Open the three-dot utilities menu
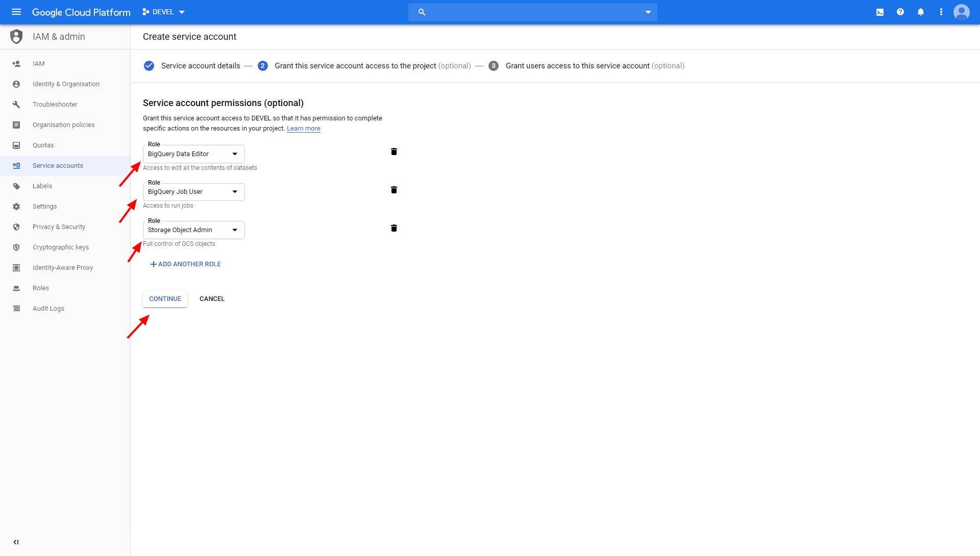 (941, 12)
